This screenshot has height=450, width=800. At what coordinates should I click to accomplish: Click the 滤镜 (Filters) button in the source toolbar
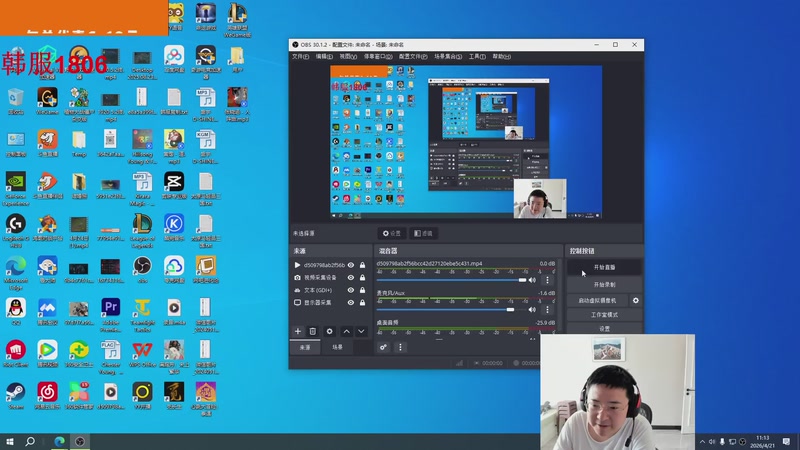click(423, 233)
